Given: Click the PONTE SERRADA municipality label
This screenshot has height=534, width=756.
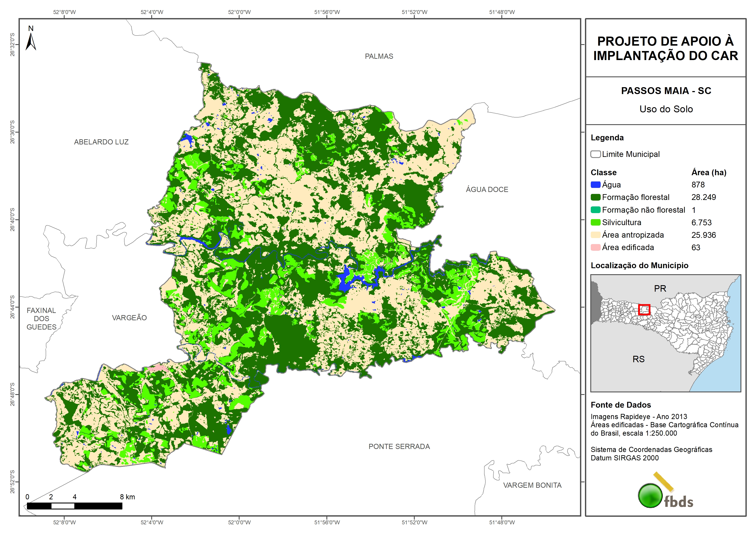Looking at the screenshot, I should [399, 446].
